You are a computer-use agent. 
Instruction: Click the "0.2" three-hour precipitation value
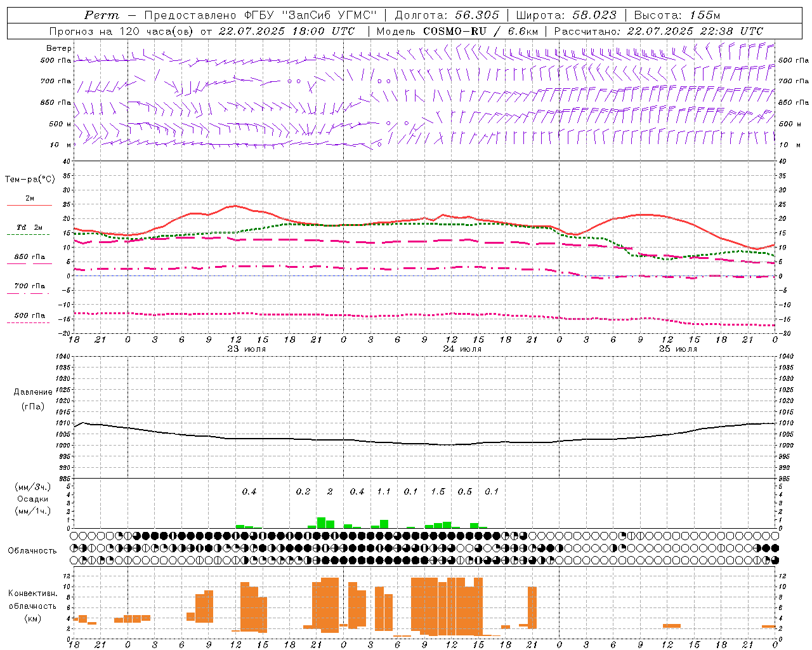pyautogui.click(x=303, y=492)
